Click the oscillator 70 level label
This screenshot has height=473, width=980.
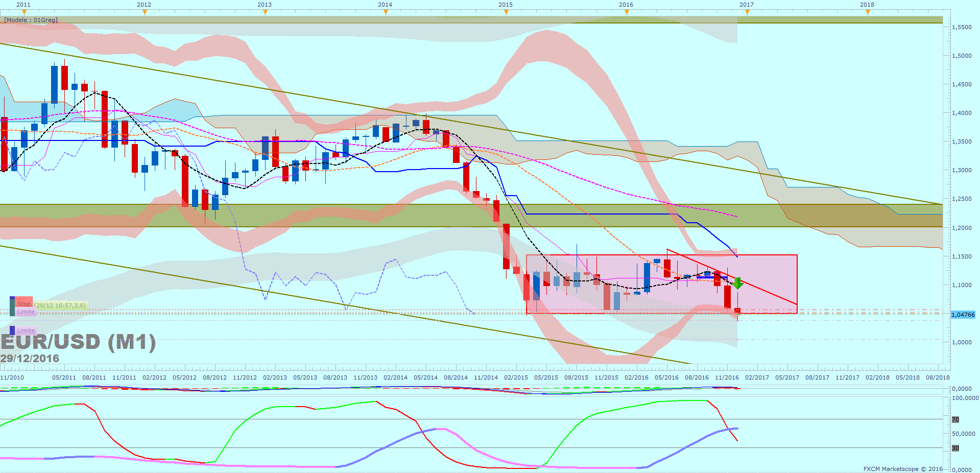(955, 419)
